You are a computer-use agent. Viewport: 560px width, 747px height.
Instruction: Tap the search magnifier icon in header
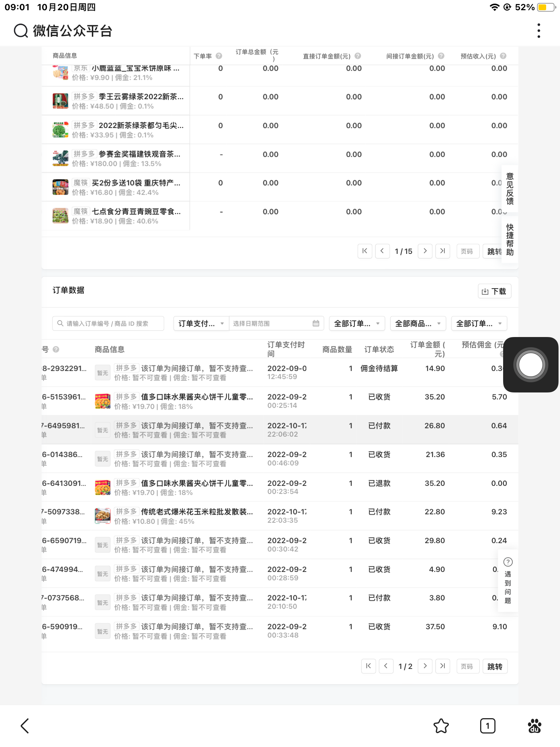[x=21, y=31]
